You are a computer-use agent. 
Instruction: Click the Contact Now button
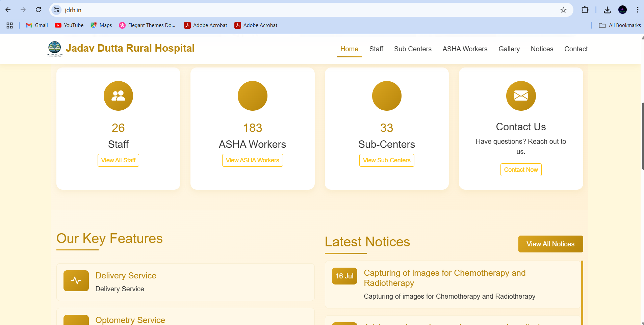521,170
